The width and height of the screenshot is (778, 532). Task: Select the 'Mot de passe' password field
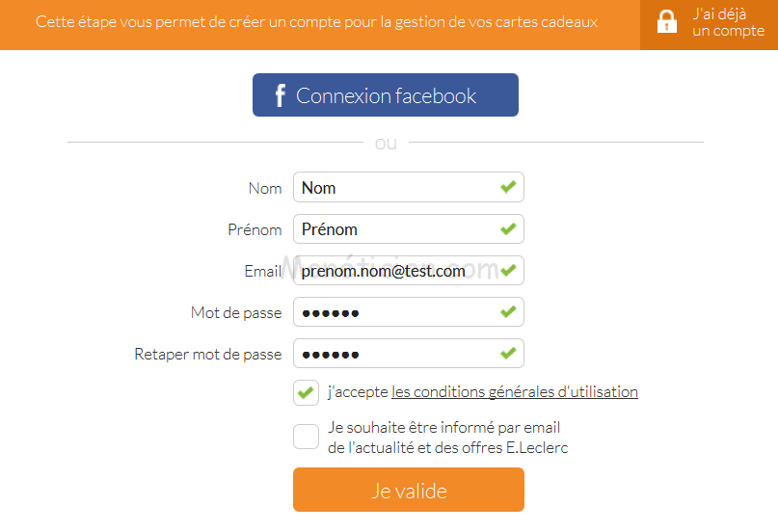pos(395,312)
